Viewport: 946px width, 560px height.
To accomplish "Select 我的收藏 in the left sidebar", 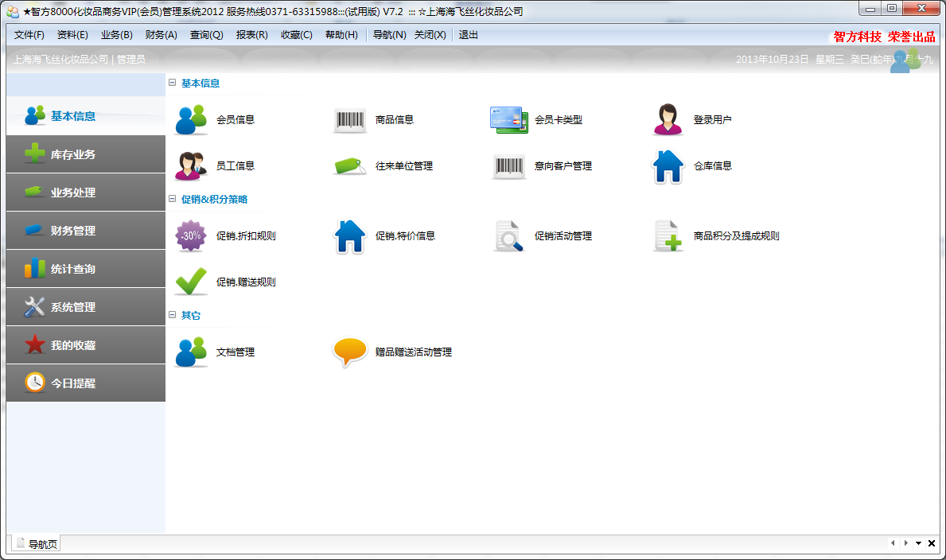I will coord(86,345).
